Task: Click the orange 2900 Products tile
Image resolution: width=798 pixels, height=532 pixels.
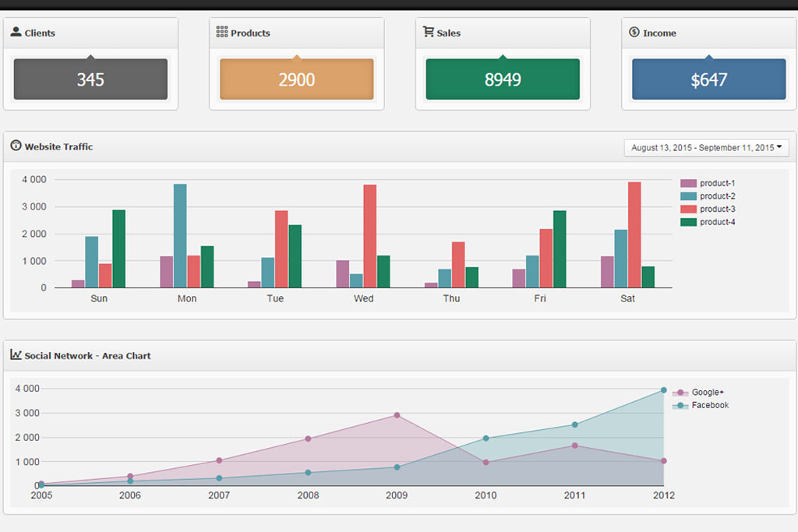Action: 296,79
